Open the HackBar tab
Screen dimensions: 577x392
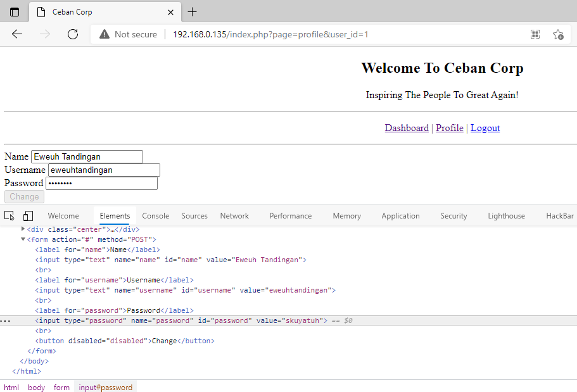[560, 216]
